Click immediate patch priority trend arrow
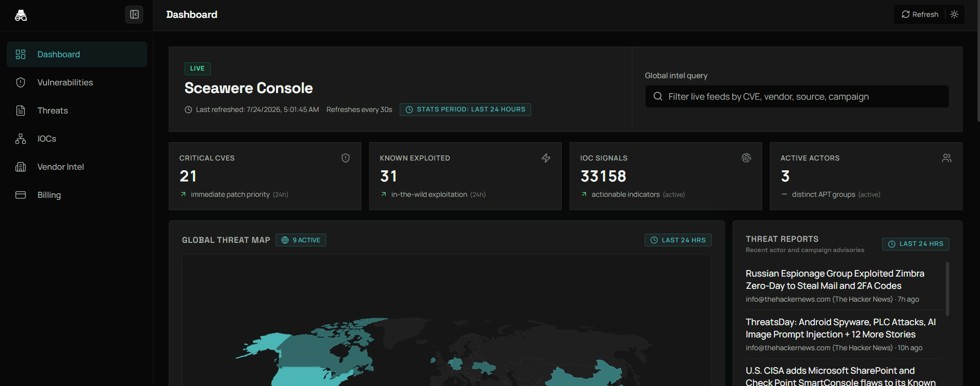The height and width of the screenshot is (386, 980). [x=183, y=194]
